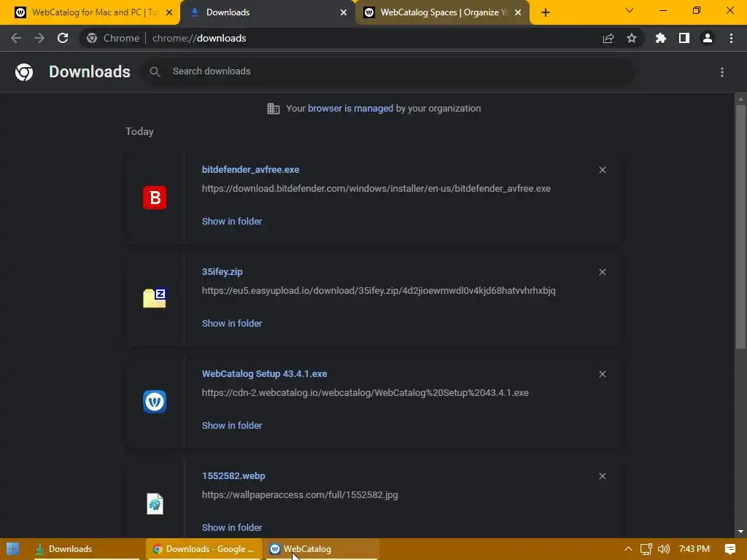Reload the downloads page
Image resolution: width=747 pixels, height=560 pixels.
pyautogui.click(x=63, y=38)
